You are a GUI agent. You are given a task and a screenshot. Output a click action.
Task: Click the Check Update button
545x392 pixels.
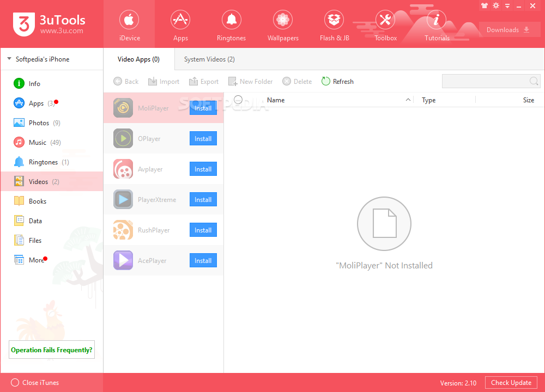click(x=511, y=383)
